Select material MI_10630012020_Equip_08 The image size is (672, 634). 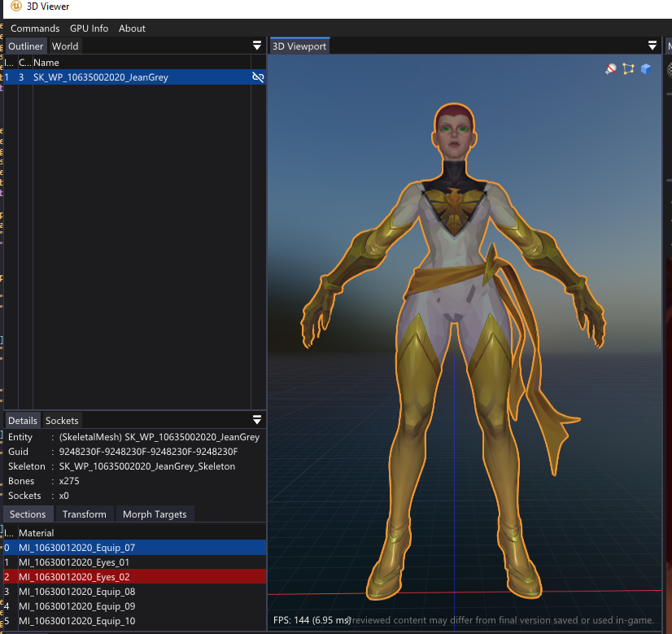135,591
